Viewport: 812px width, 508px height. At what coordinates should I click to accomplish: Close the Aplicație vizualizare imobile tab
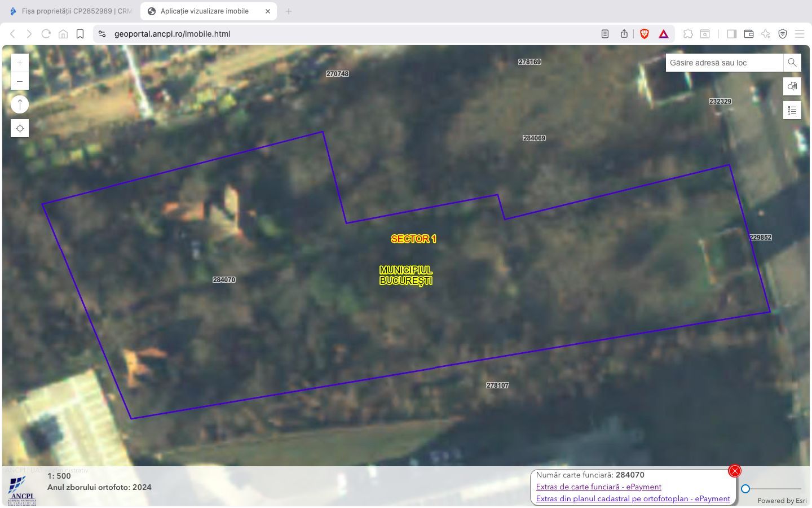coord(268,11)
